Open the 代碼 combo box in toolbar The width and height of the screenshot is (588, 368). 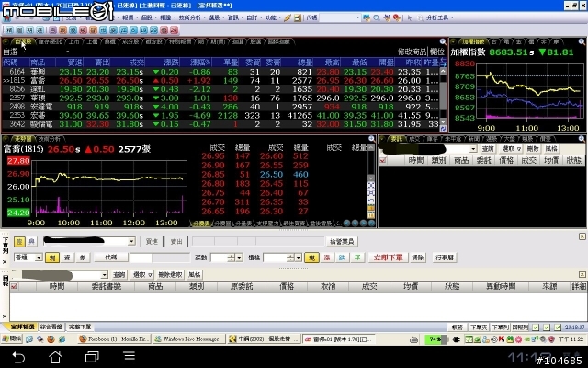coord(339,17)
